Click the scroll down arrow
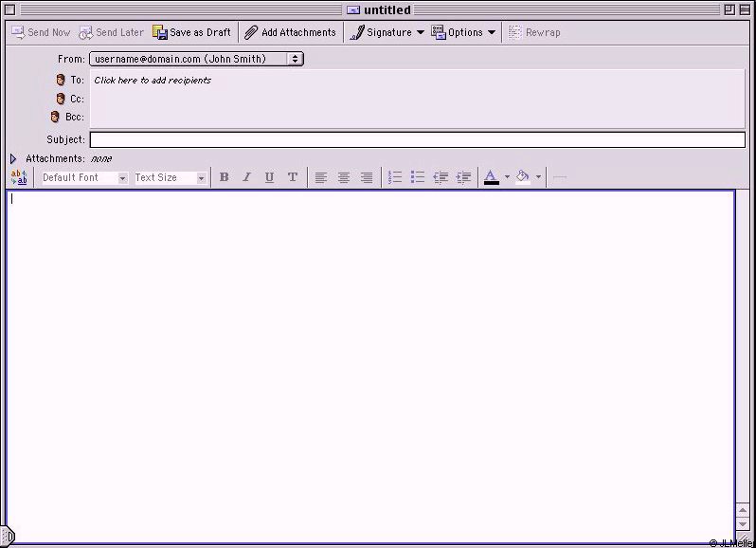Screen dimensions: 756x548 (x=743, y=524)
